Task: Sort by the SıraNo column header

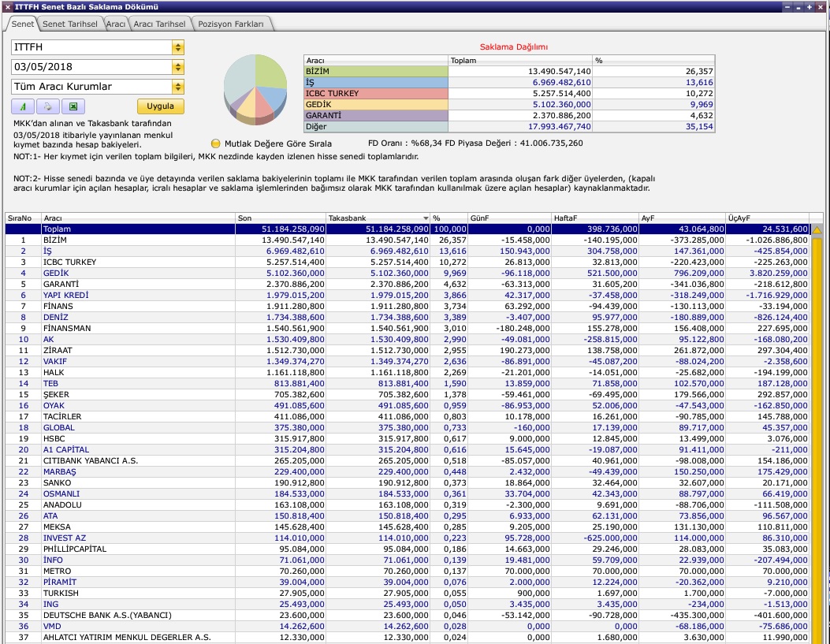Action: pos(23,218)
